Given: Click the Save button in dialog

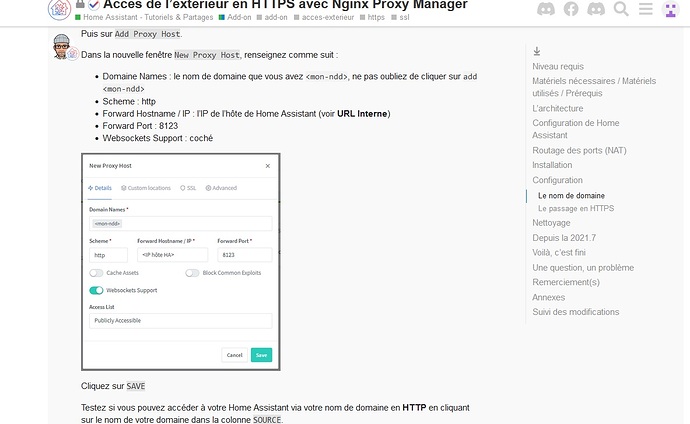Looking at the screenshot, I should click(x=261, y=355).
